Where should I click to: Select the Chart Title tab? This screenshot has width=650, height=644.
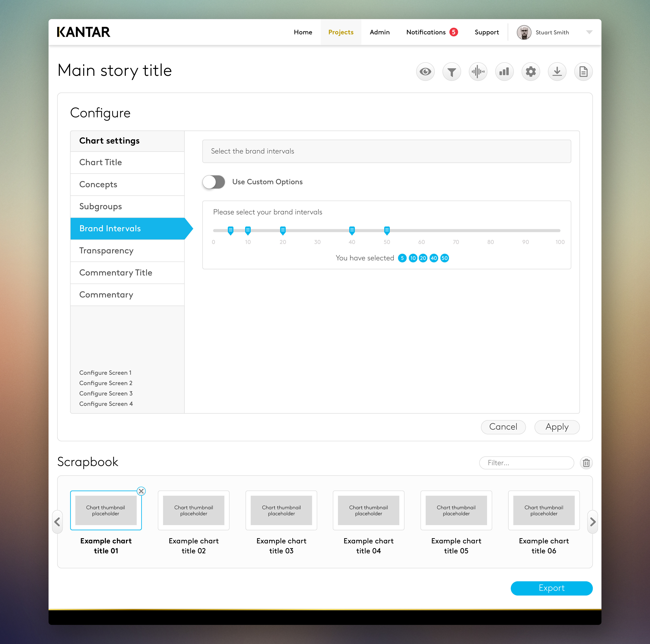pos(127,163)
